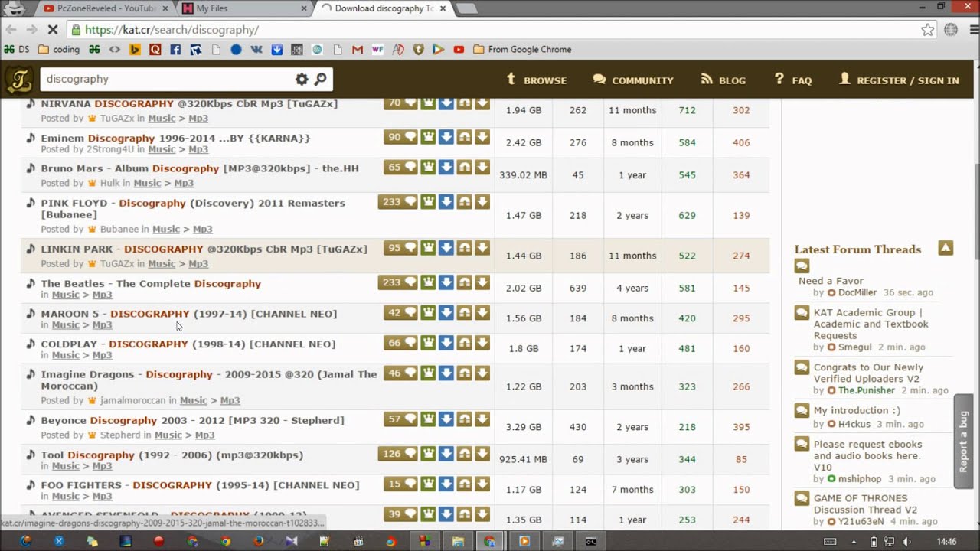Click REGISTER / SIGN IN

(899, 80)
